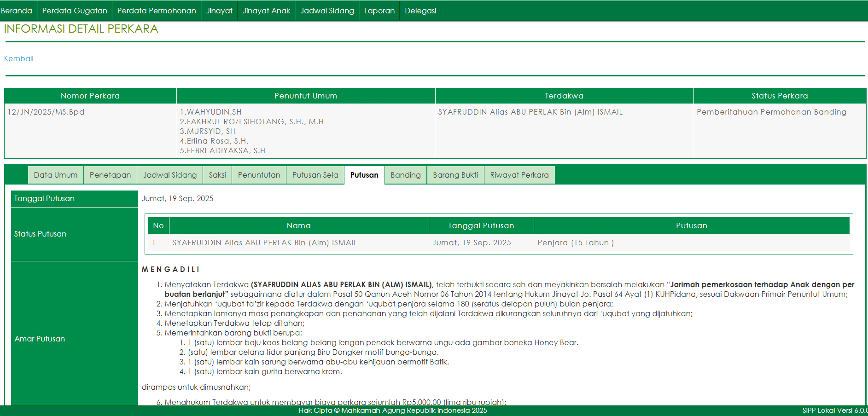Open the Jadwal Sidang case tab
The image size is (868, 416).
pos(170,175)
